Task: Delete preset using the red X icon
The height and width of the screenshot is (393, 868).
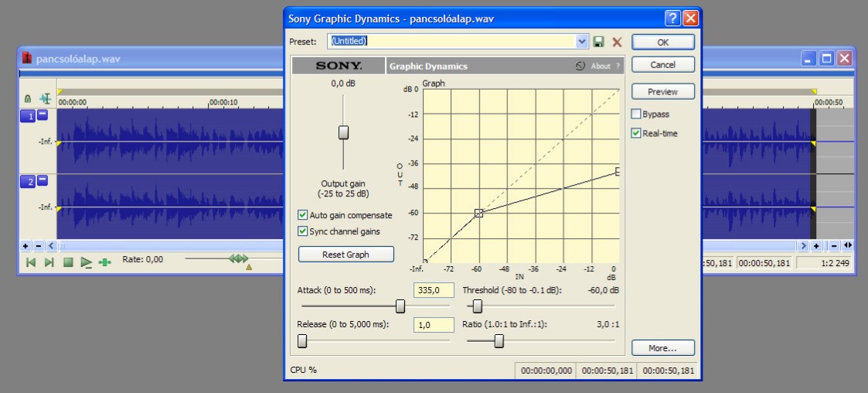Action: coord(617,42)
